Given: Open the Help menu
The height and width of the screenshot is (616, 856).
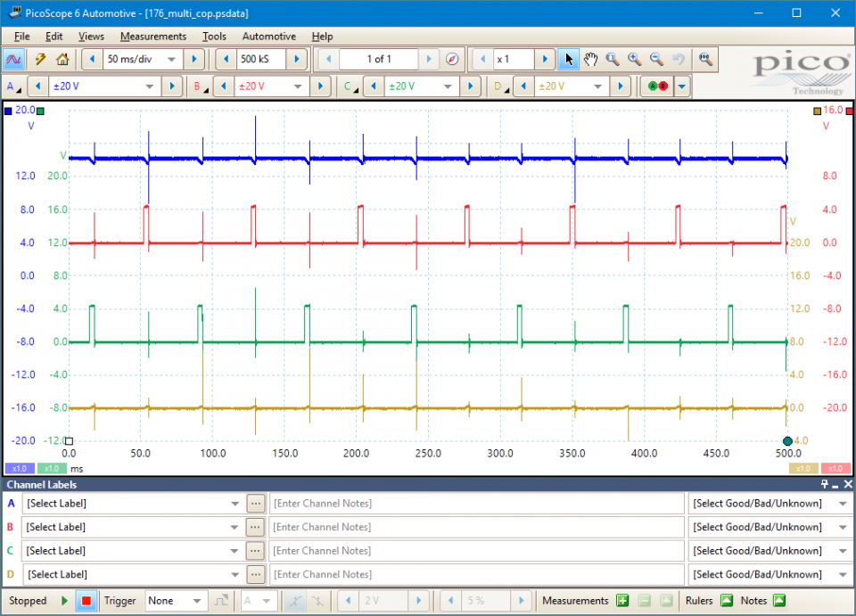Looking at the screenshot, I should coord(322,36).
